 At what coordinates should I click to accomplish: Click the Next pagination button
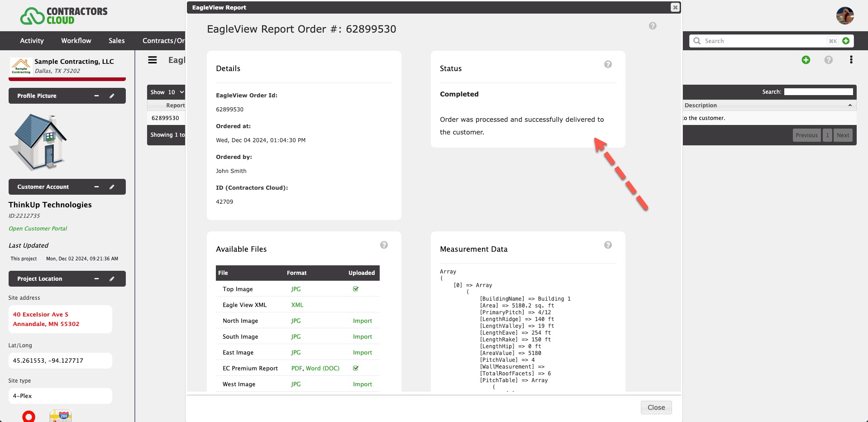tap(843, 135)
